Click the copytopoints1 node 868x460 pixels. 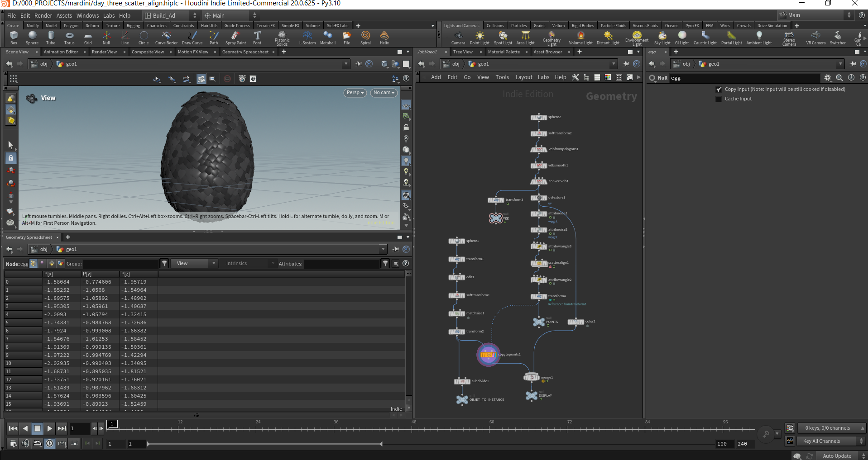pyautogui.click(x=488, y=355)
